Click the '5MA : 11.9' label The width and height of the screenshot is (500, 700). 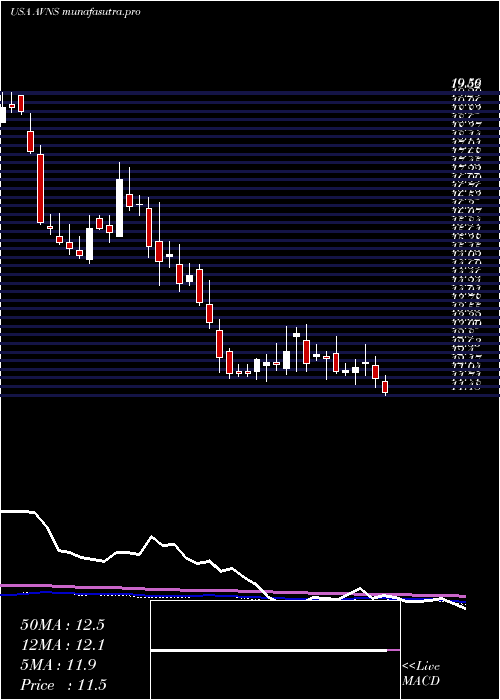click(58, 665)
